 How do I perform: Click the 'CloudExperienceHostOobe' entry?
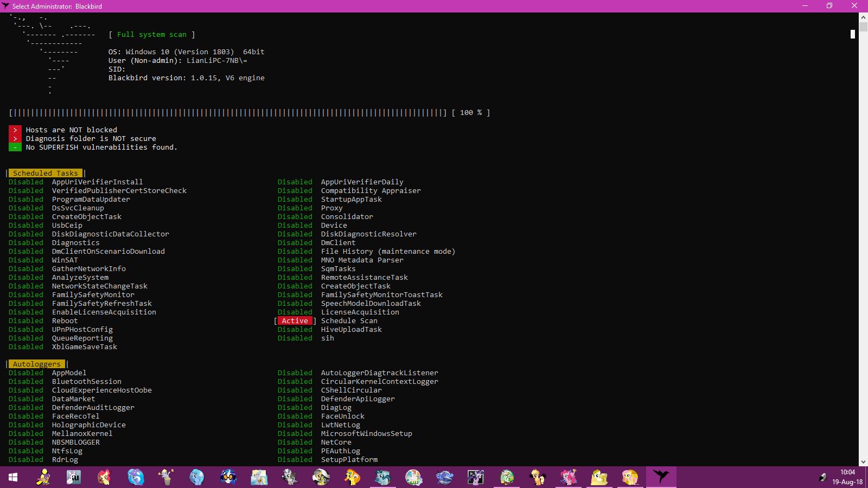click(102, 390)
